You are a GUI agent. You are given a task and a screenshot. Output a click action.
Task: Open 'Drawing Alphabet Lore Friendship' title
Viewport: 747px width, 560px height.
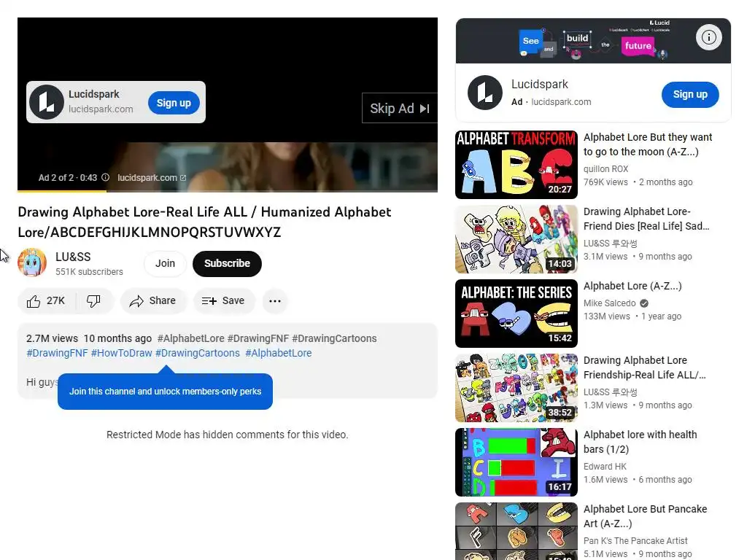click(645, 367)
